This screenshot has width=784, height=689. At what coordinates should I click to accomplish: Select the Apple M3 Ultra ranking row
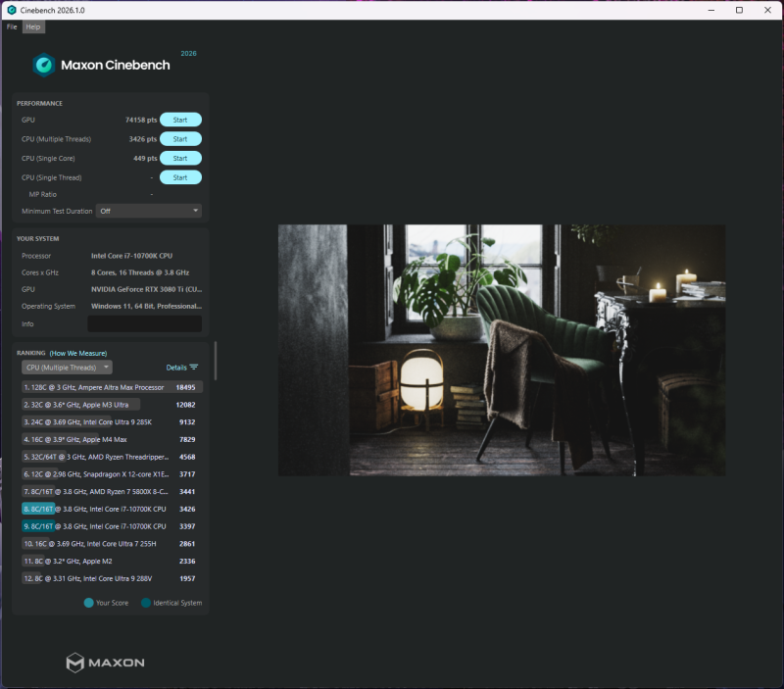click(112, 405)
